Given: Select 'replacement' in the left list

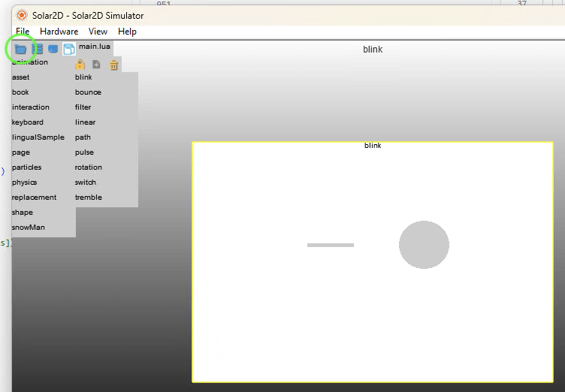Looking at the screenshot, I should (x=35, y=198).
